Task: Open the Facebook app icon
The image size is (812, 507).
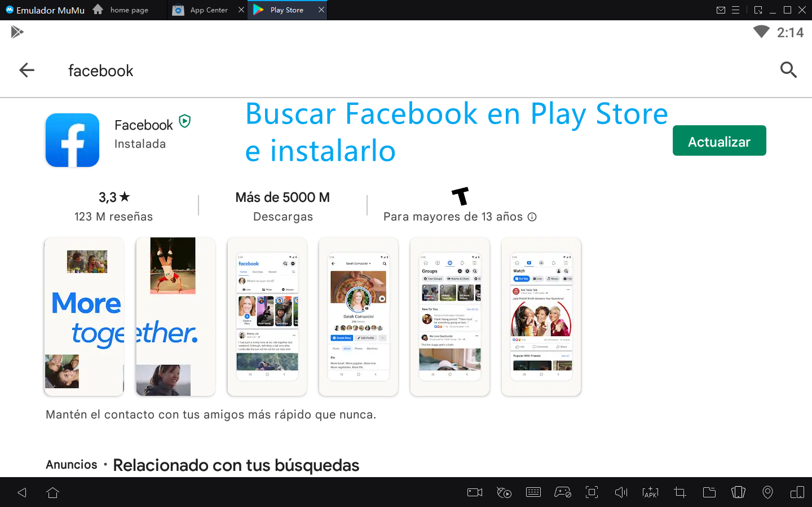Action: pos(72,140)
